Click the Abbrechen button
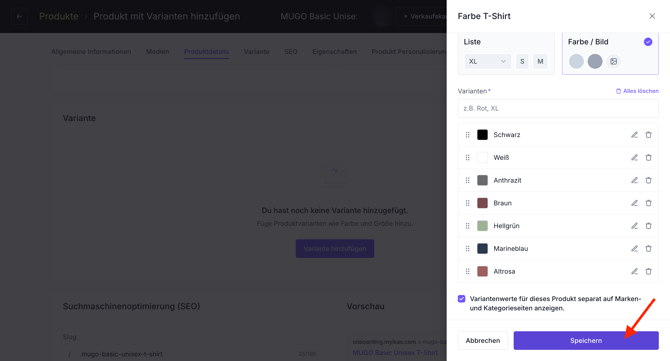Image resolution: width=670 pixels, height=361 pixels. pyautogui.click(x=483, y=340)
